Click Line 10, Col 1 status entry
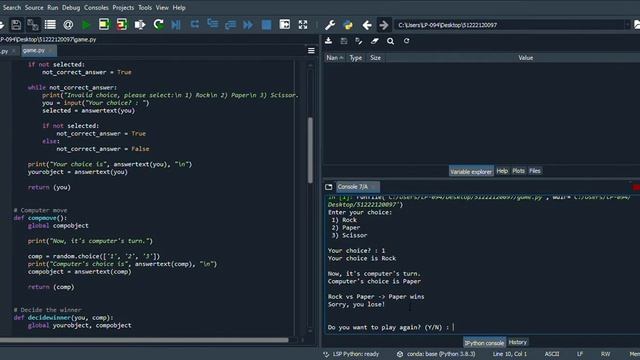Viewport: 640px width, 360px height. (510, 354)
